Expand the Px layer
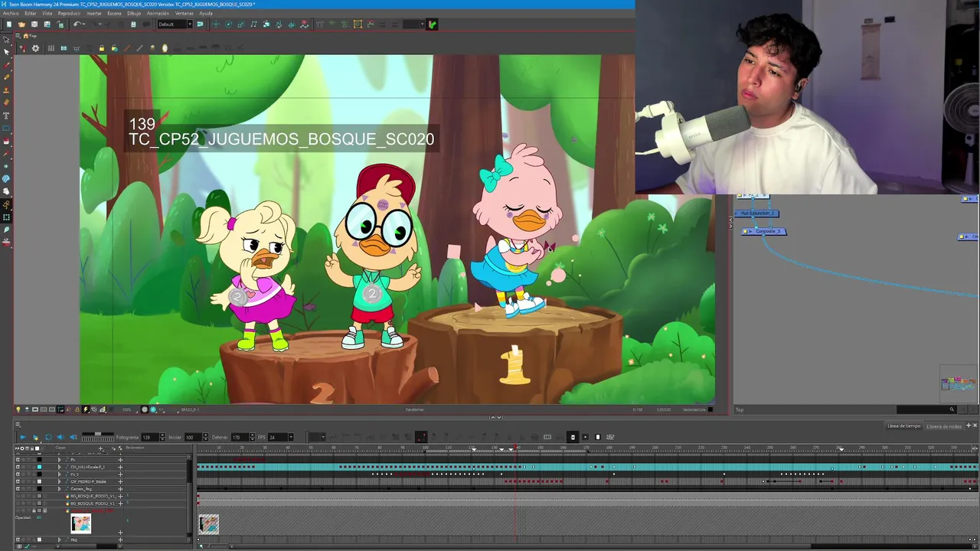Viewport: 980px width, 551px height. [x=60, y=460]
